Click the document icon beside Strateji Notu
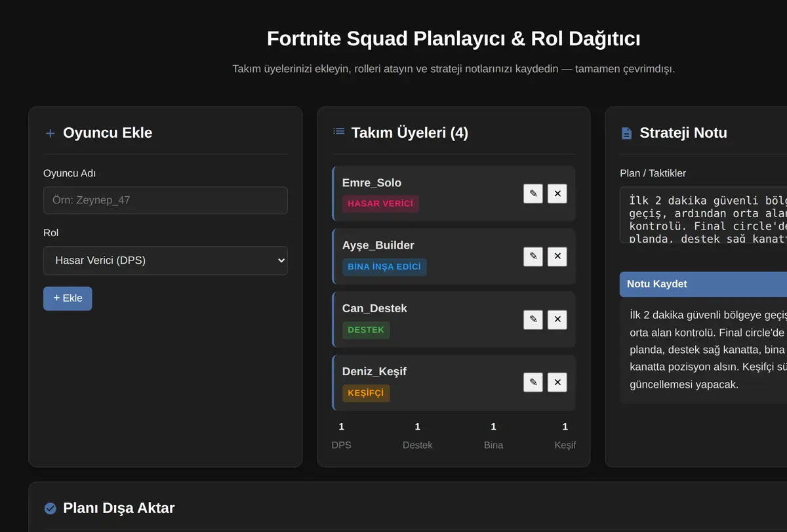The height and width of the screenshot is (532, 787). click(x=626, y=133)
